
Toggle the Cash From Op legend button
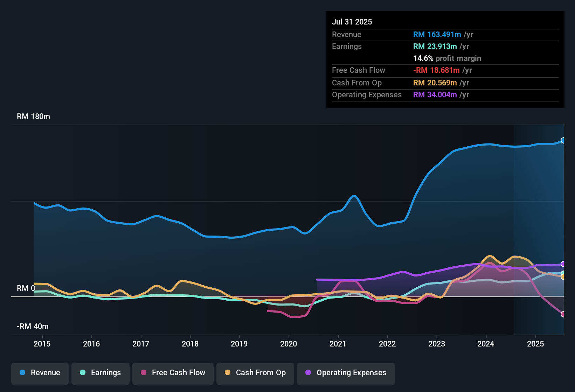(255, 373)
